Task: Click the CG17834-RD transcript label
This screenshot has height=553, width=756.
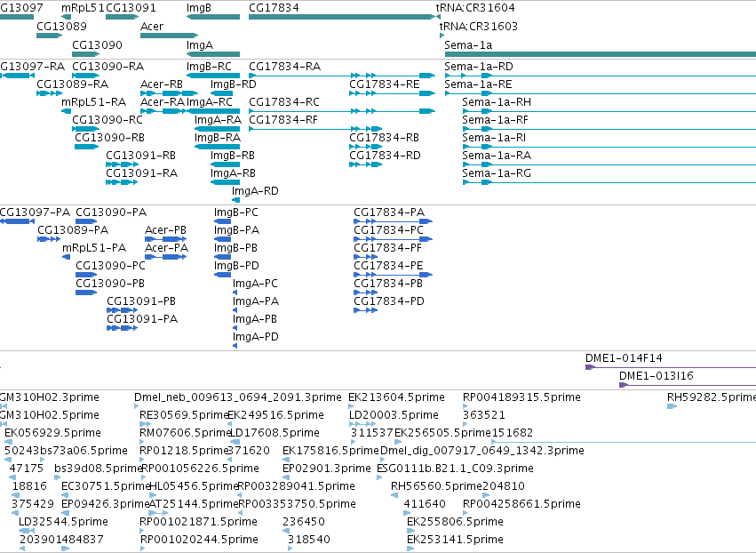Action: click(386, 156)
